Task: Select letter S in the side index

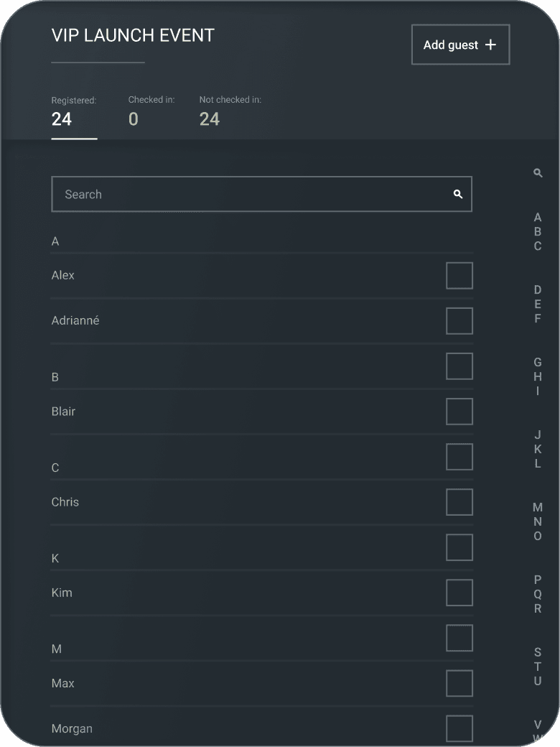Action: [538, 652]
